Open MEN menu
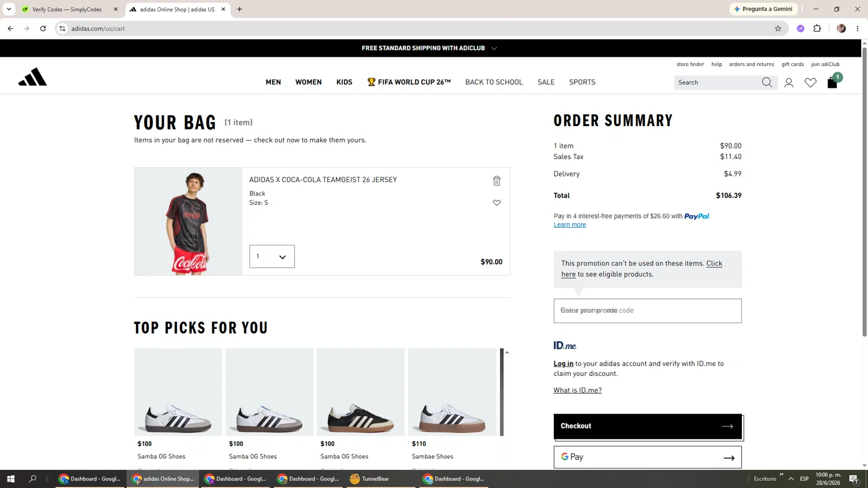This screenshot has width=868, height=488. pos(273,82)
